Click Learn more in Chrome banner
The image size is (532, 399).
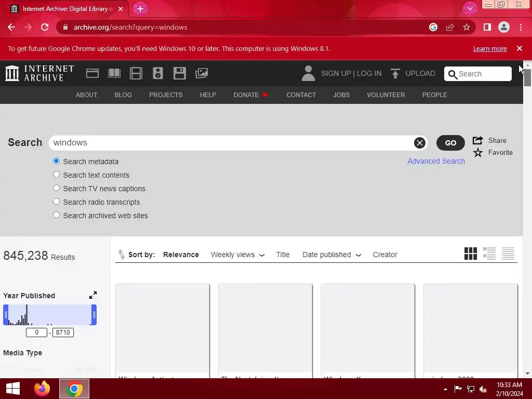(x=490, y=48)
